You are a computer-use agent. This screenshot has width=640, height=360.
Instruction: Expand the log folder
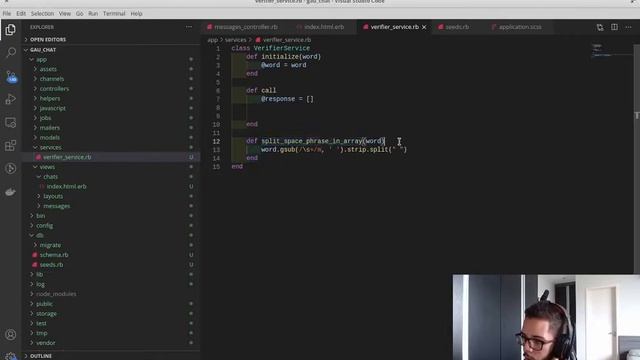point(40,284)
